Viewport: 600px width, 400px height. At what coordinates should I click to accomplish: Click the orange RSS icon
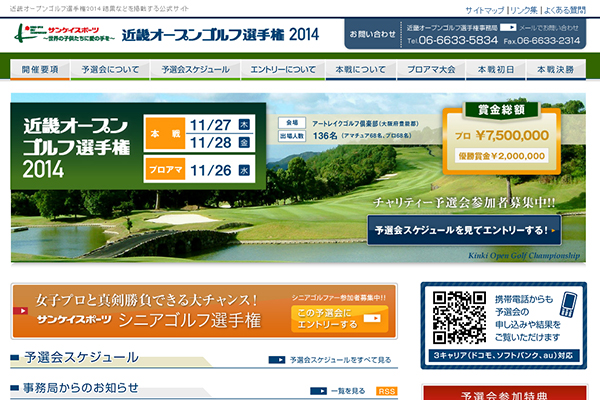pyautogui.click(x=386, y=391)
